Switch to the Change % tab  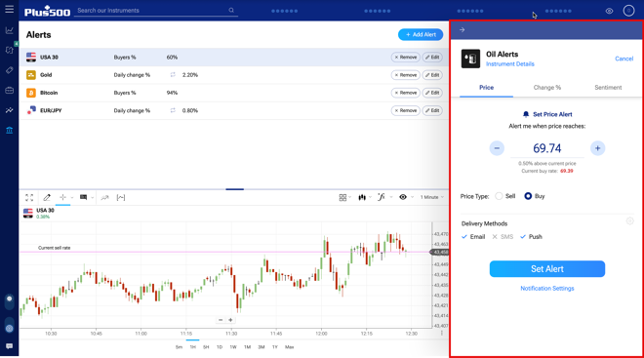coord(547,88)
